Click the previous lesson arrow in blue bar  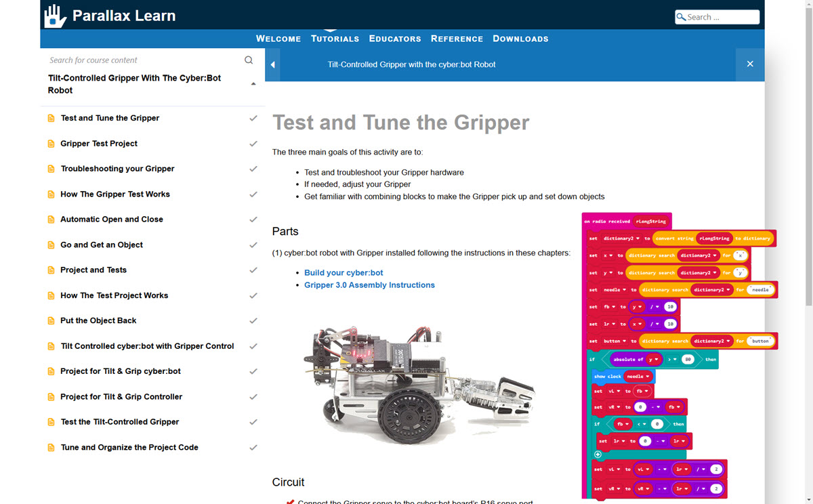[273, 65]
